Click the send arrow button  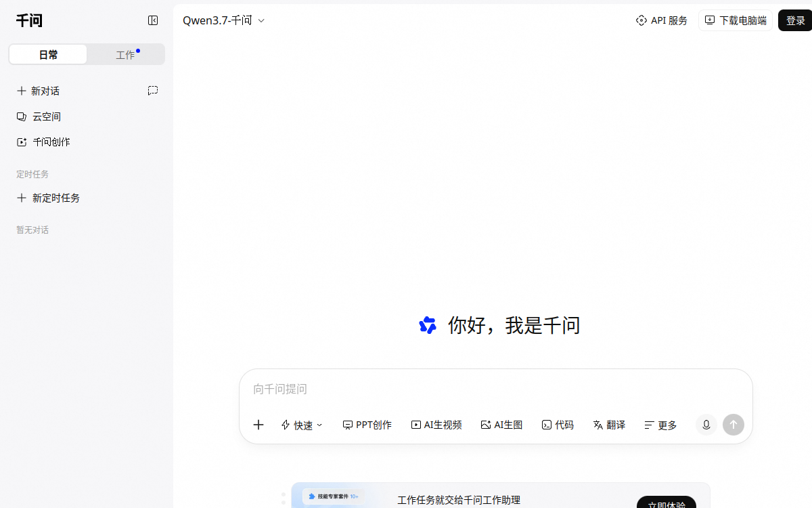pyautogui.click(x=734, y=425)
